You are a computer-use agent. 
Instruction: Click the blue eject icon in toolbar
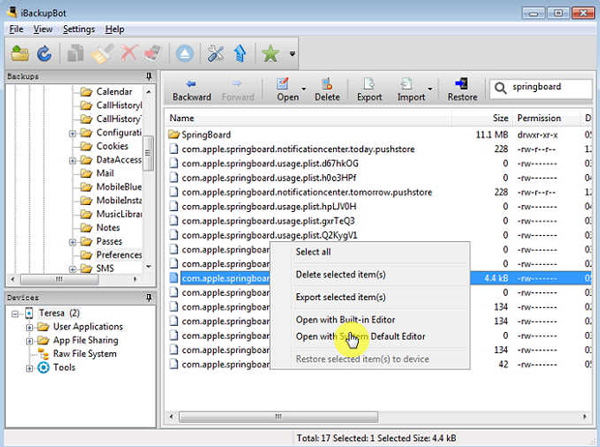pos(186,53)
